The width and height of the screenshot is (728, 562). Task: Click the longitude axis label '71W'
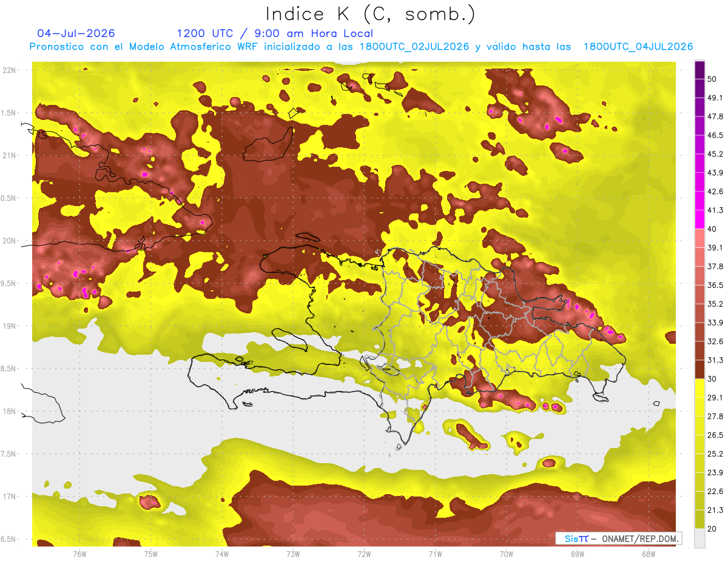coord(435,554)
